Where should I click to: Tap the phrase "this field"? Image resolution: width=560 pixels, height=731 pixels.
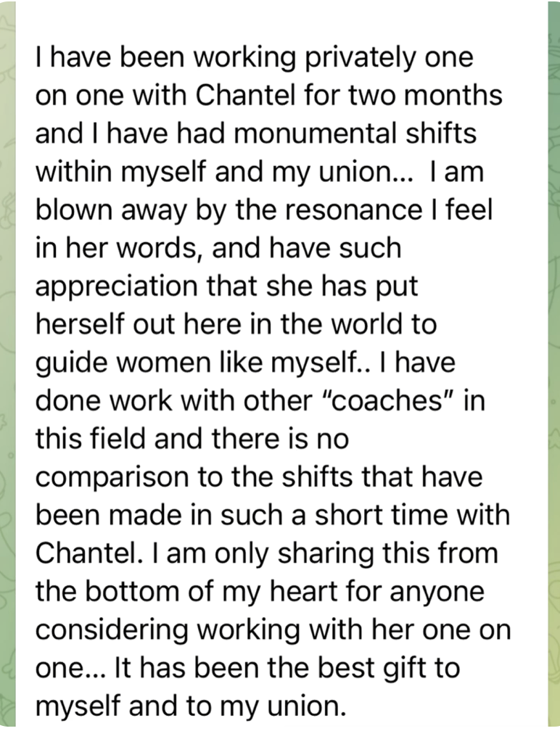tap(91, 439)
